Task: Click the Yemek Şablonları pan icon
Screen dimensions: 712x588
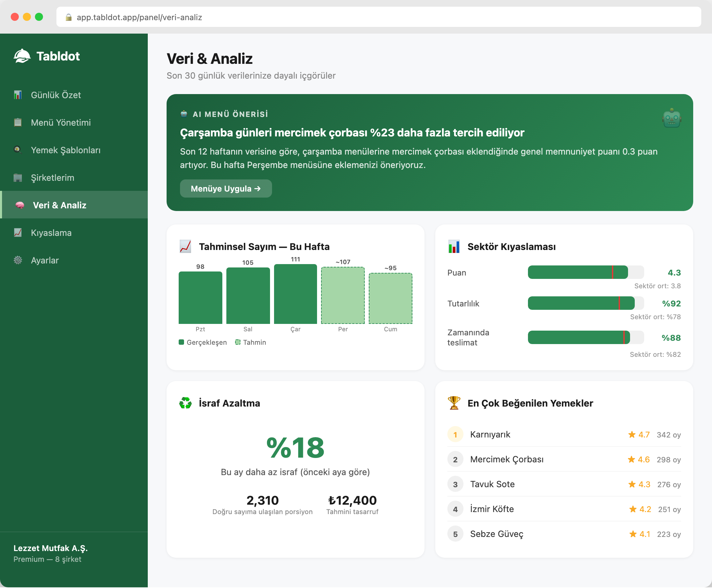Action: click(18, 150)
